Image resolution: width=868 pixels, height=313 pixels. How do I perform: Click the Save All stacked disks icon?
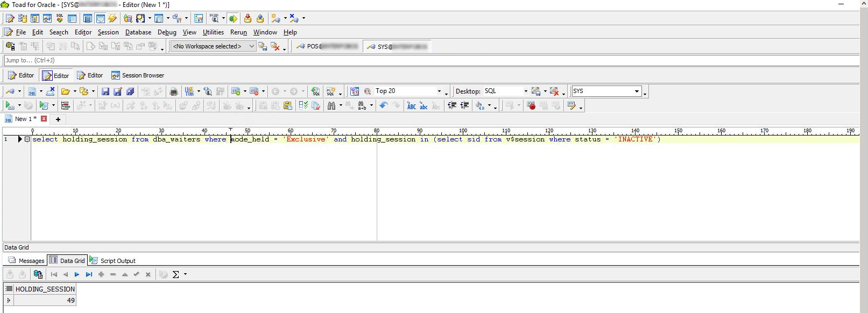click(x=130, y=91)
